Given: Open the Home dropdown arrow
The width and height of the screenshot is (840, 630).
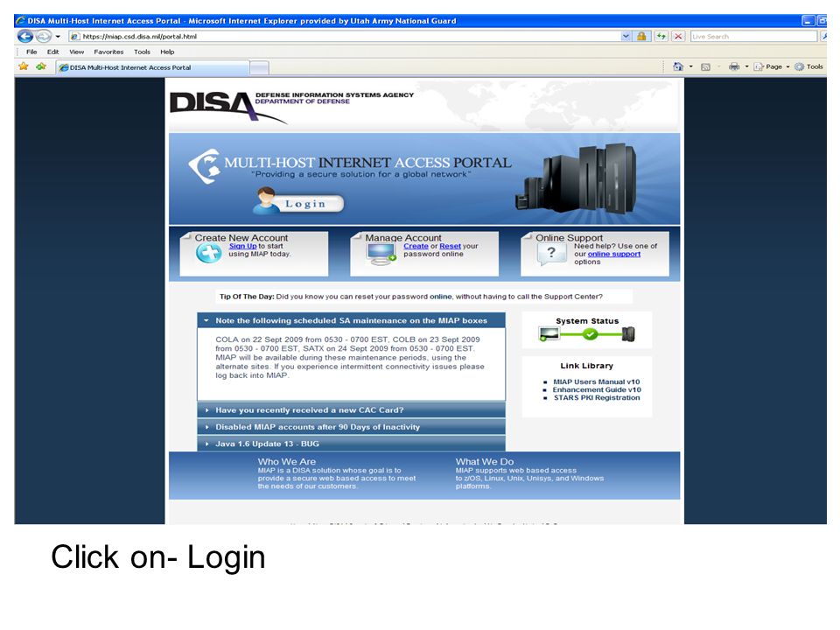Looking at the screenshot, I should [690, 67].
